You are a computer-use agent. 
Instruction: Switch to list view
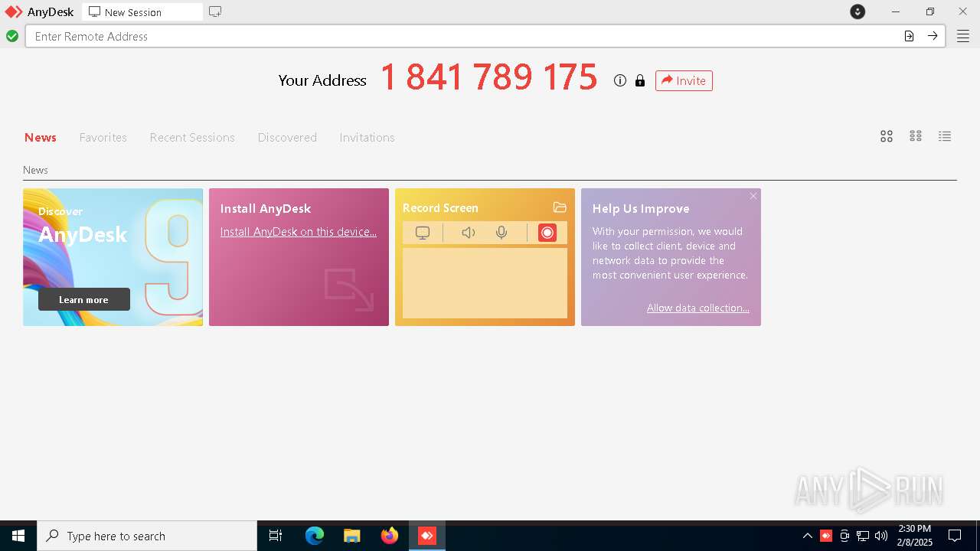coord(945,136)
